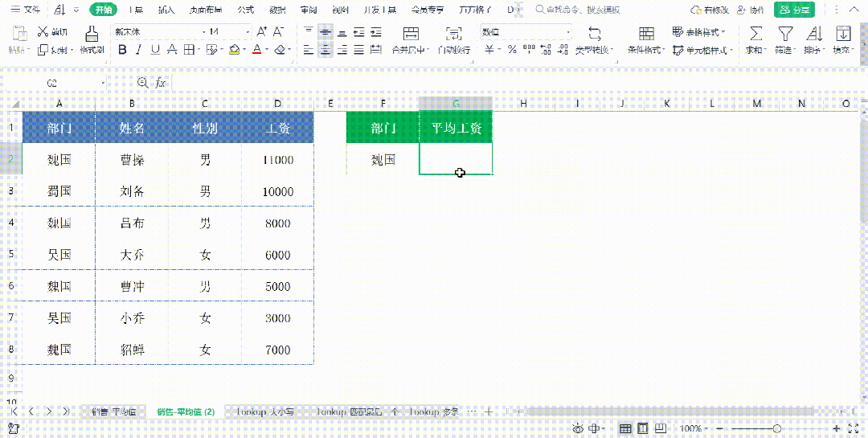Viewport: 868px width, 438px height.
Task: Toggle horizontal center alignment
Action: [326, 50]
